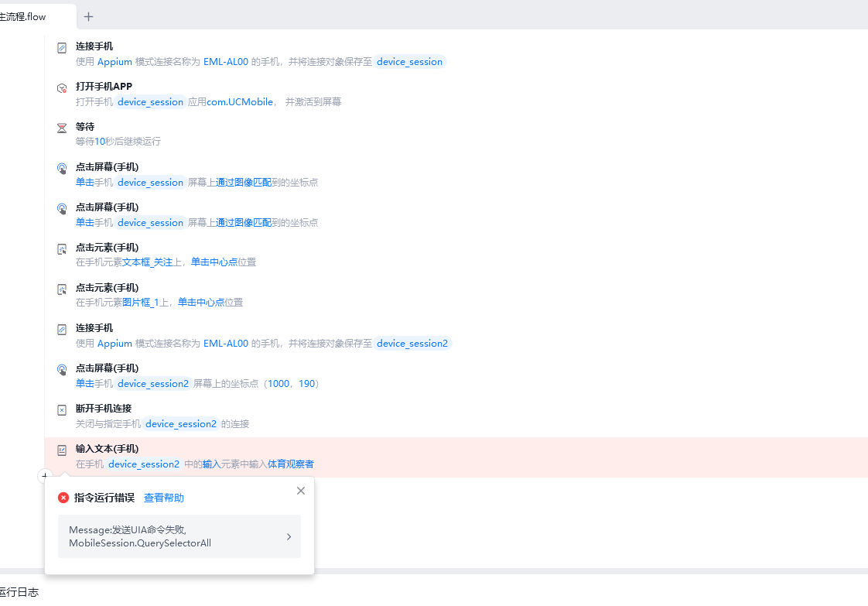This screenshot has height=606, width=868.
Task: Click EML-AL00 device name in first step
Action: click(x=226, y=62)
